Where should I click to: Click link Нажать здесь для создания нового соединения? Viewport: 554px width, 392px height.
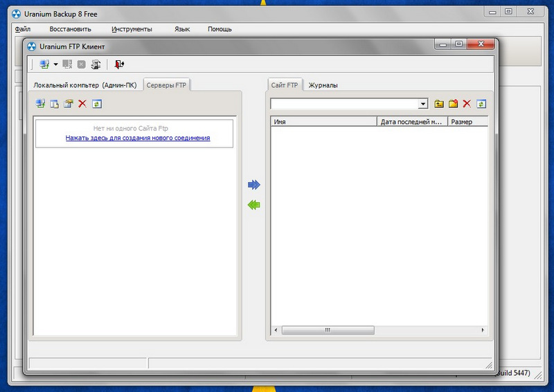pyautogui.click(x=138, y=138)
